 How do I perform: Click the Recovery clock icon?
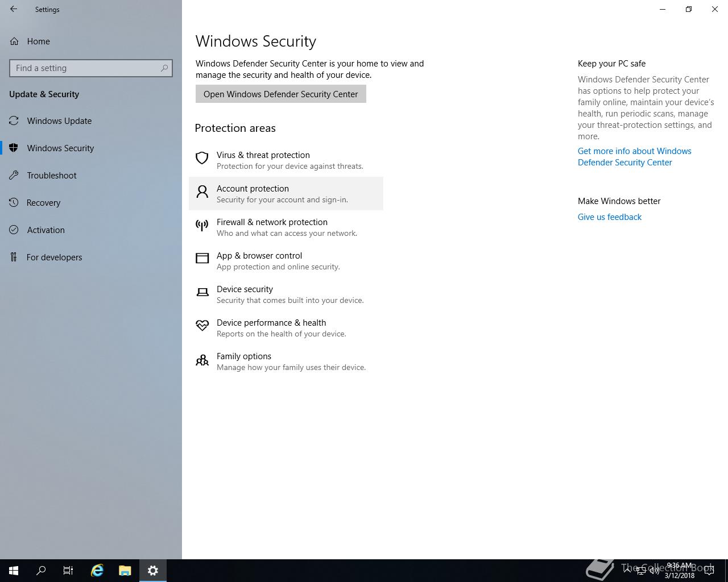pyautogui.click(x=14, y=203)
